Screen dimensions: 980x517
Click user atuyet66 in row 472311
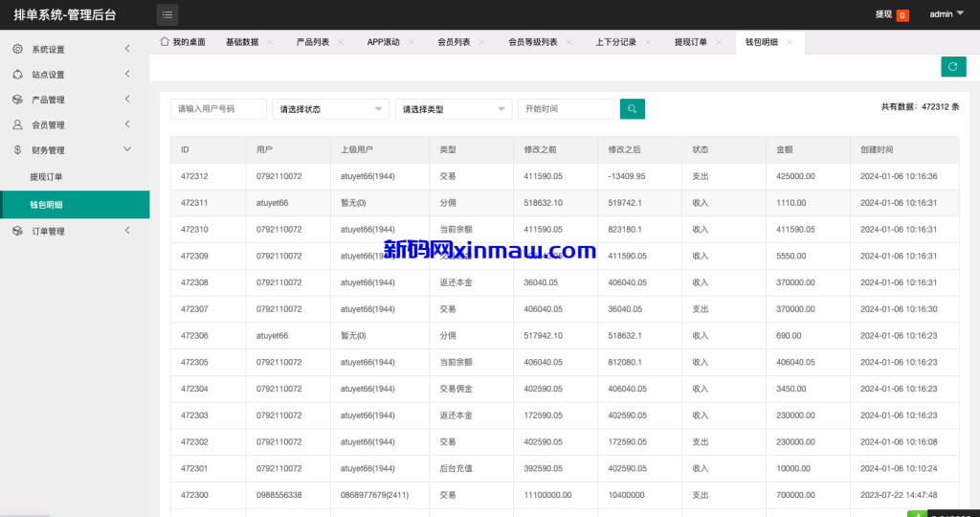(272, 203)
